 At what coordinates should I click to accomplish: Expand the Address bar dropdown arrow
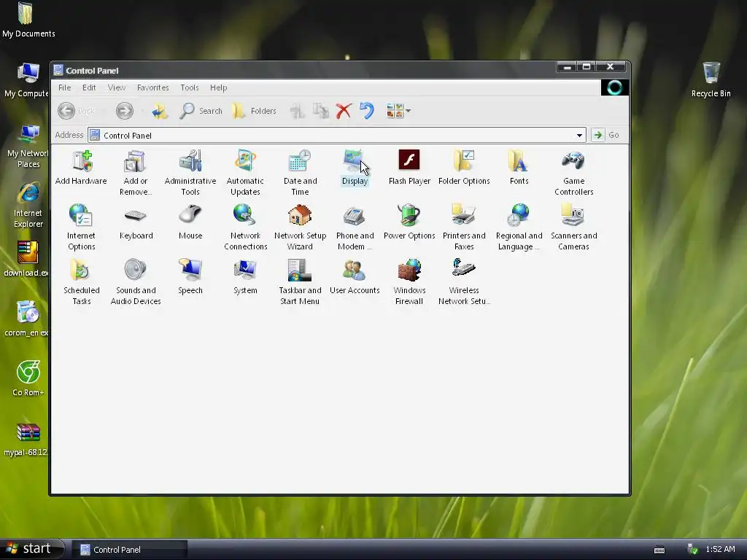point(579,135)
